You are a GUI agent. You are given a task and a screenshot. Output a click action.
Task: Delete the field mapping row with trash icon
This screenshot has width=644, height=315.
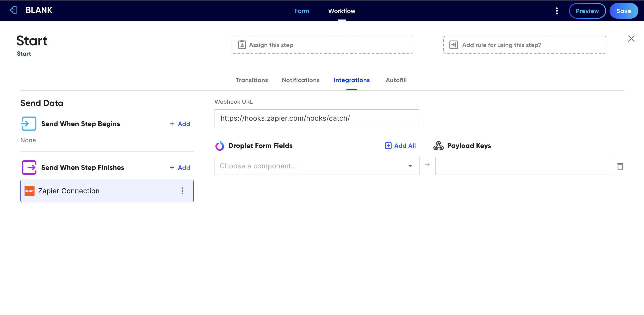[x=620, y=167]
